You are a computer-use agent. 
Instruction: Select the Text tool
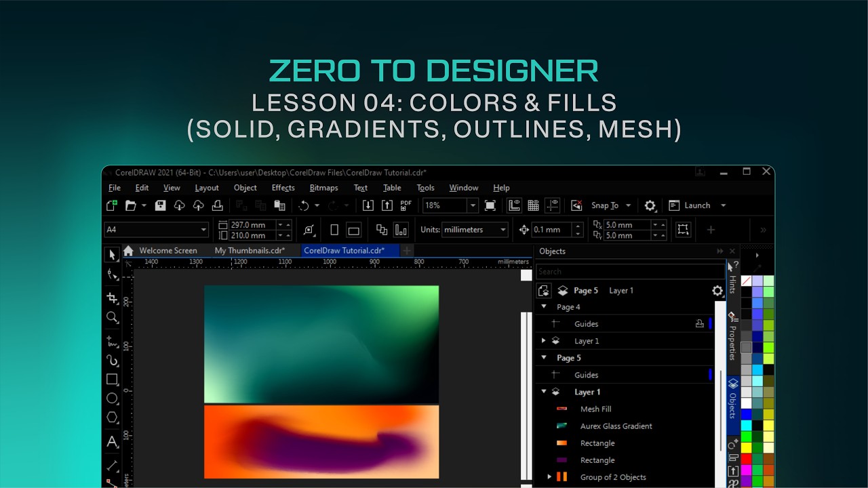coord(113,442)
